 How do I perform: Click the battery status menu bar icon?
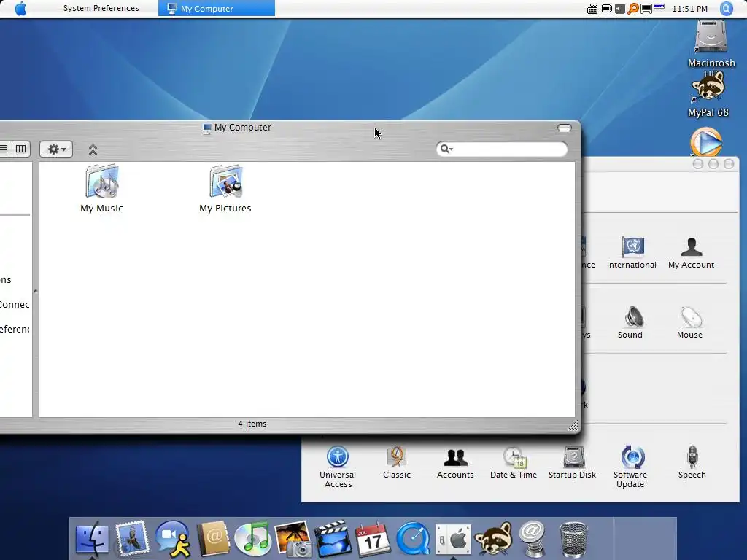click(x=606, y=9)
